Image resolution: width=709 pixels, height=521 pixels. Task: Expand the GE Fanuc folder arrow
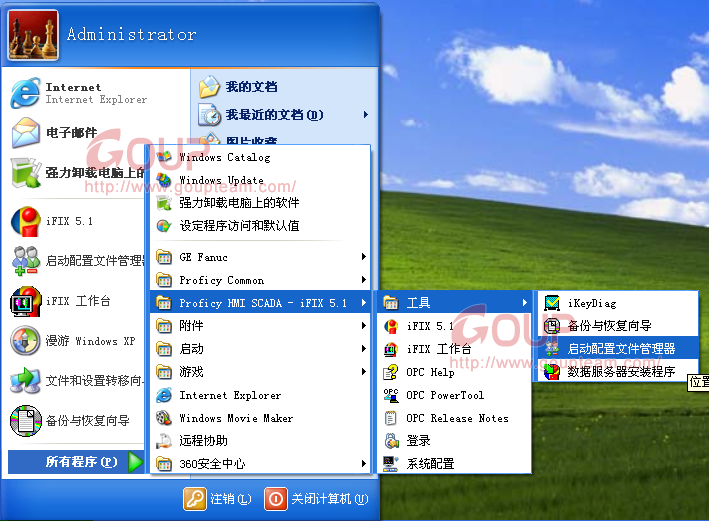pos(364,257)
